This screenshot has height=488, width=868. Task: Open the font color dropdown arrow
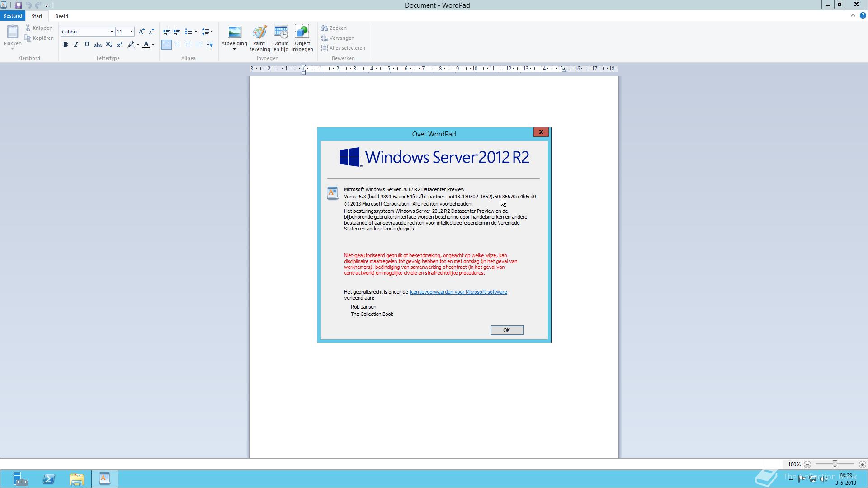tap(153, 45)
